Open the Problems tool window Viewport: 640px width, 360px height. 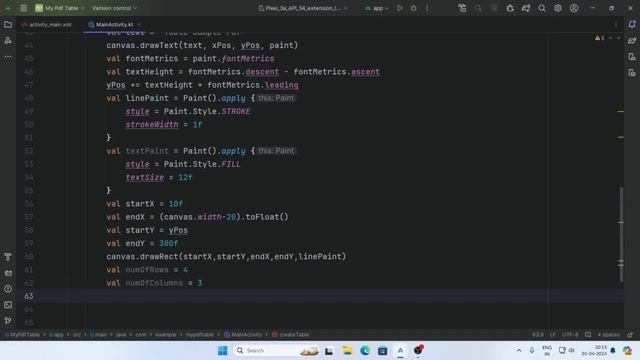[x=8, y=289]
